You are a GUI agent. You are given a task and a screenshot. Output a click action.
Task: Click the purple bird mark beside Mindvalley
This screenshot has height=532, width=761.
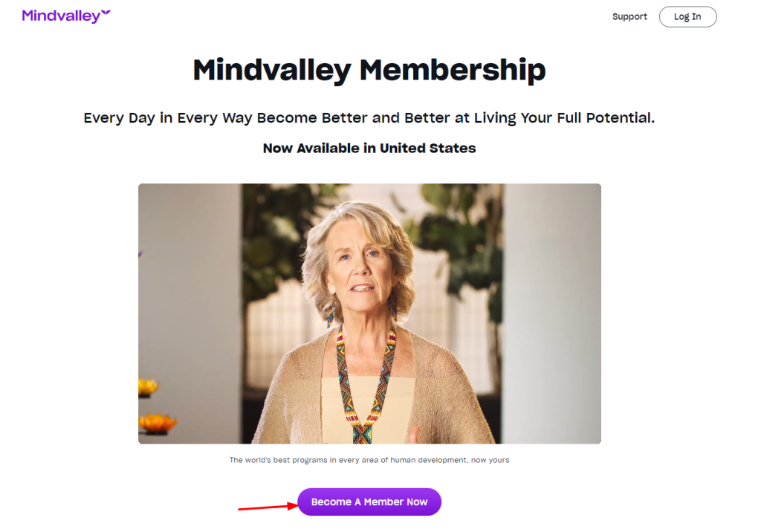(x=106, y=13)
